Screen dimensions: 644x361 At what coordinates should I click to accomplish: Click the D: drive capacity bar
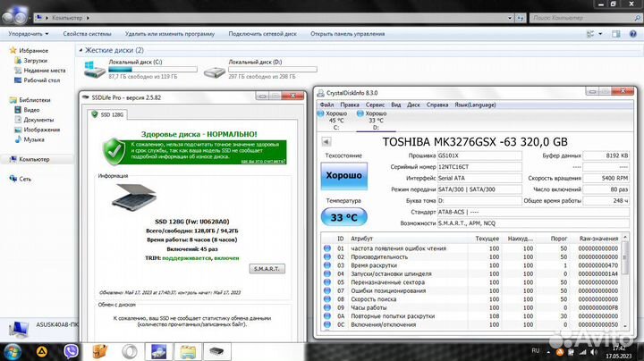[x=273, y=70]
